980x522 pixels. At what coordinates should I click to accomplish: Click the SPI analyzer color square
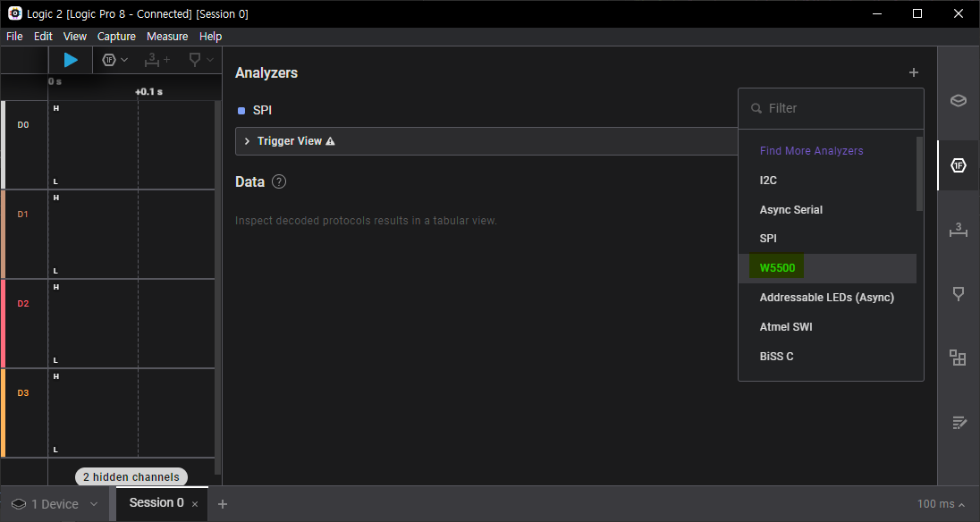pyautogui.click(x=242, y=111)
